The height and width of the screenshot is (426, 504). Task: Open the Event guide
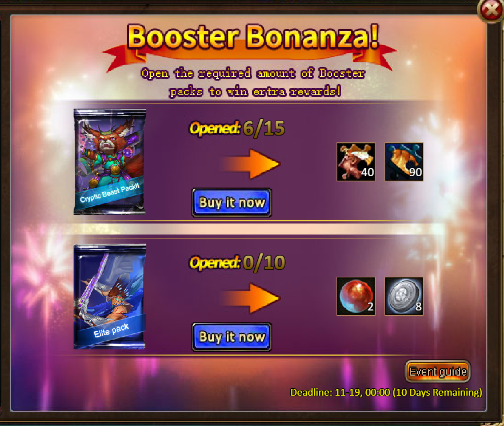point(438,372)
